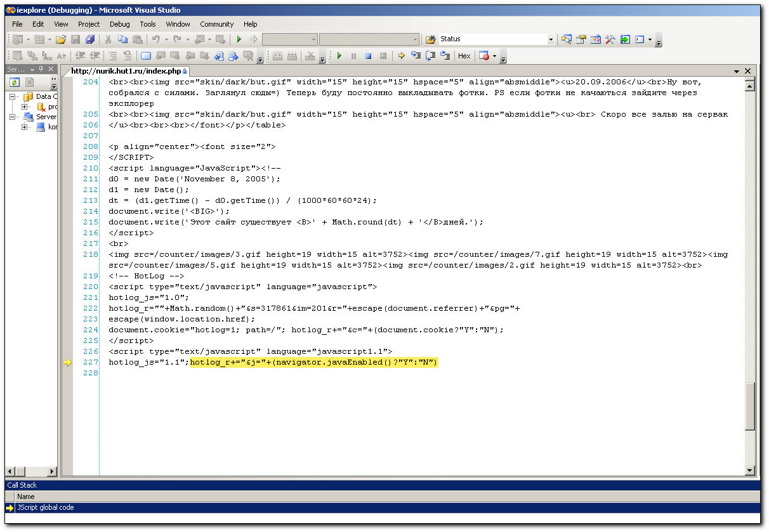Click the Undo arrow icon
This screenshot has height=532, width=769.
click(156, 39)
